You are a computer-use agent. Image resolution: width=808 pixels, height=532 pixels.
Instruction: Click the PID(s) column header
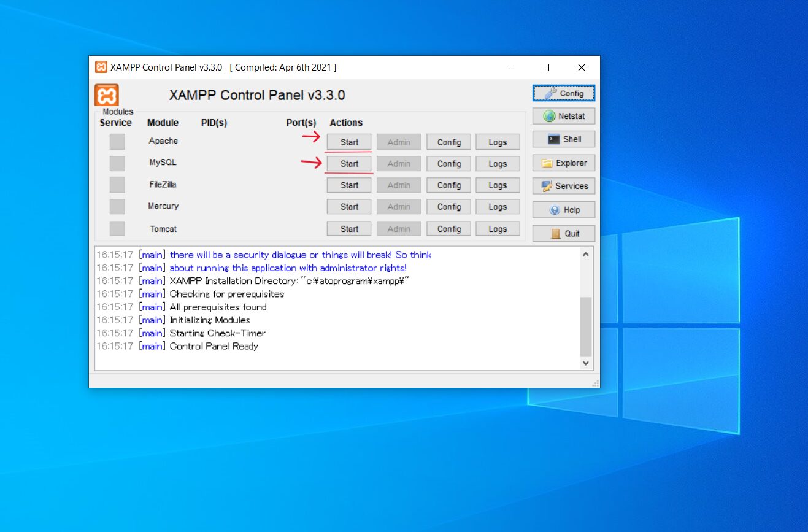pyautogui.click(x=214, y=123)
